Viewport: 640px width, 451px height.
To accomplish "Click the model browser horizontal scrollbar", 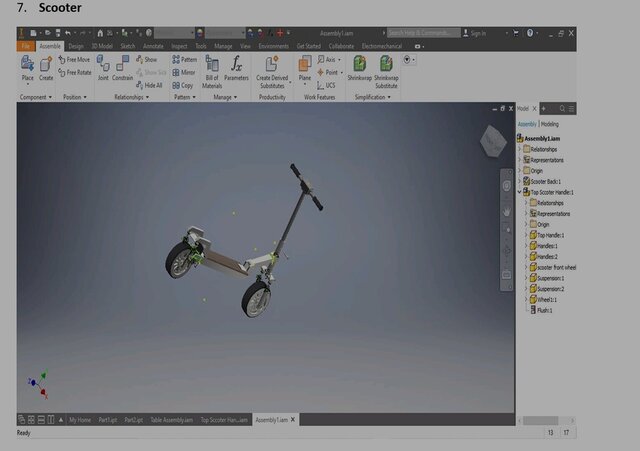I will [540, 420].
